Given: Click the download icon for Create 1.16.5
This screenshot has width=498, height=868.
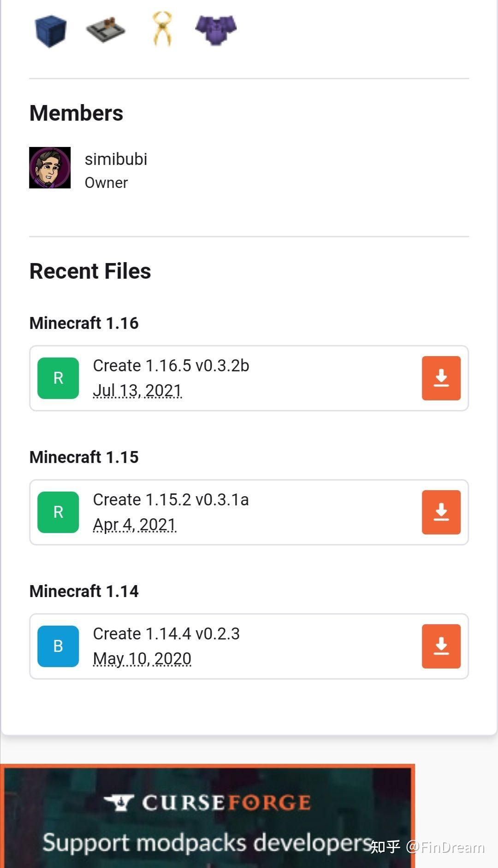Looking at the screenshot, I should 441,378.
